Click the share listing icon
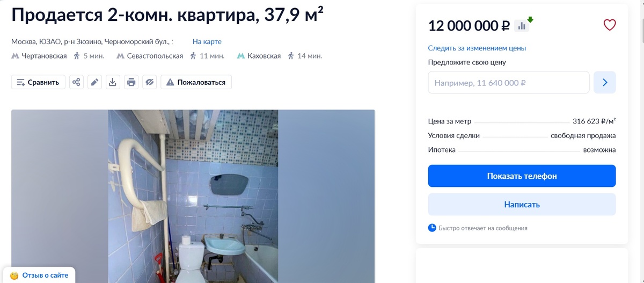This screenshot has height=283, width=644. 77,82
